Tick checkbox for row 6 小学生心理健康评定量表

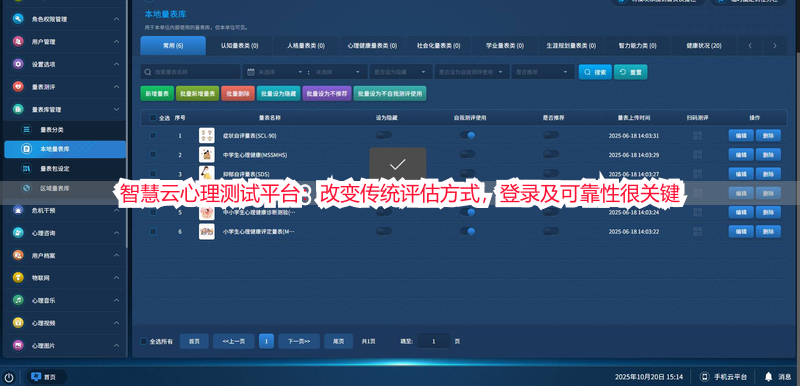[153, 231]
